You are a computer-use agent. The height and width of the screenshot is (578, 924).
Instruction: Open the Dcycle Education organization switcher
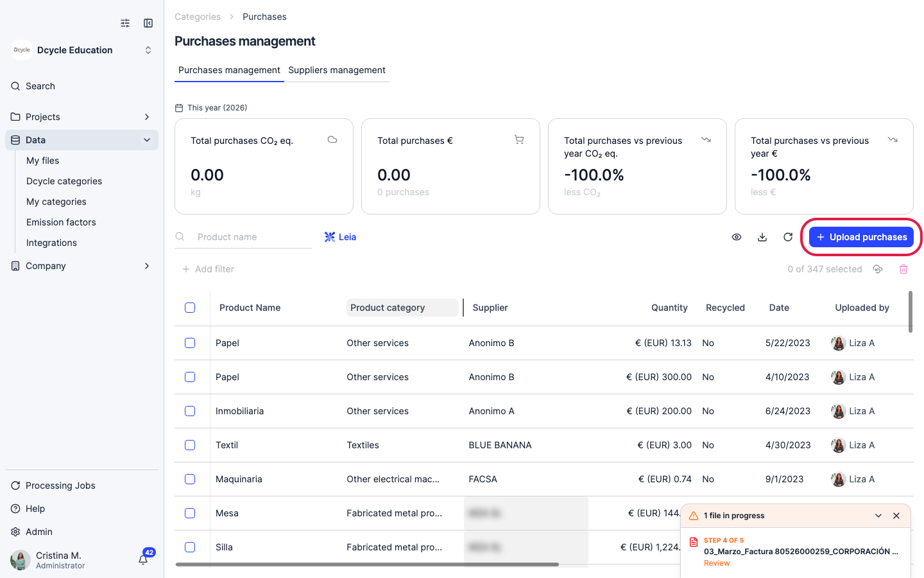click(82, 50)
